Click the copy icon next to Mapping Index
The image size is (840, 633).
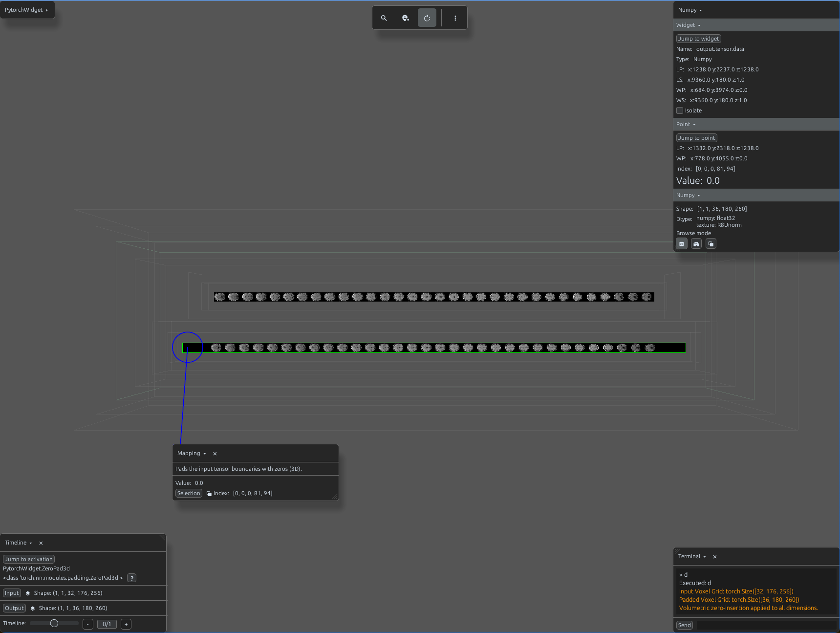[x=209, y=494]
